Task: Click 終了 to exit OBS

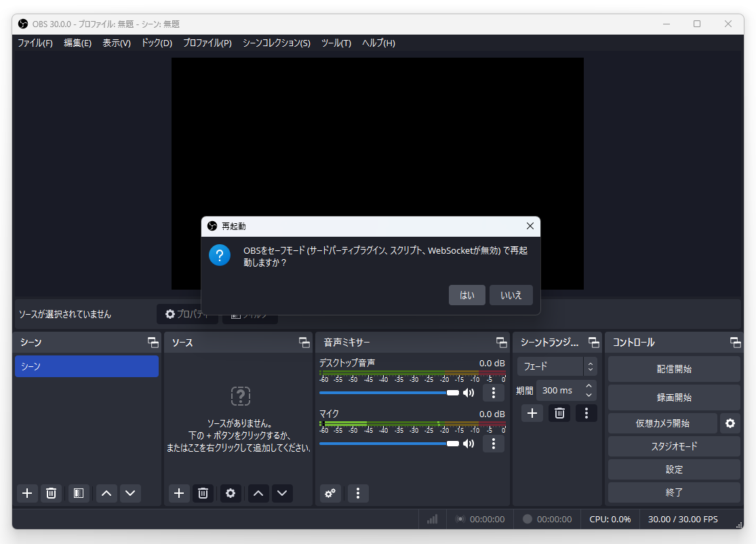Action: click(x=674, y=492)
